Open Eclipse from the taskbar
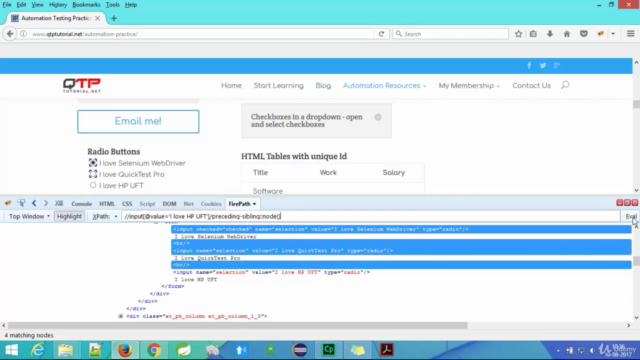 click(300, 350)
